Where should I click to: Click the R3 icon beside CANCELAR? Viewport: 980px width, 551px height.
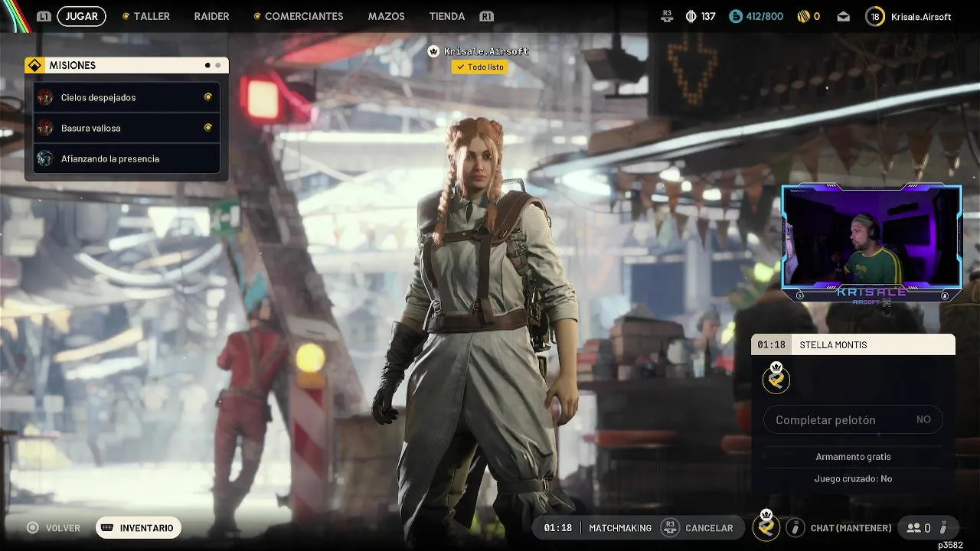tap(670, 527)
